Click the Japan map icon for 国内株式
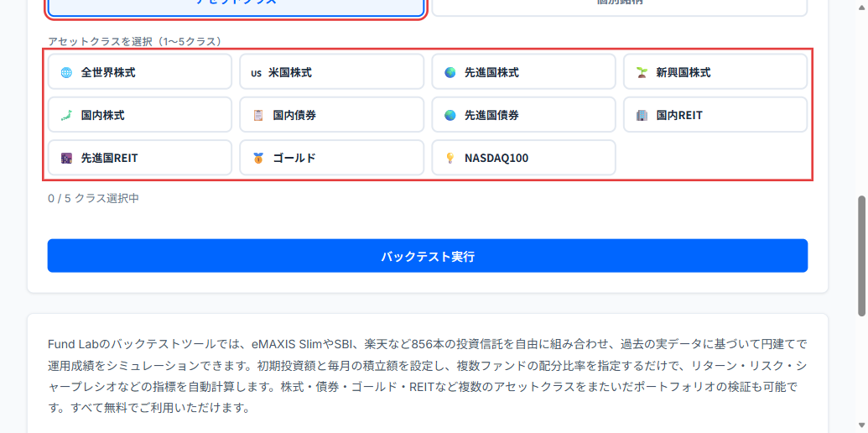Viewport: 868px width, 433px height. pos(66,116)
